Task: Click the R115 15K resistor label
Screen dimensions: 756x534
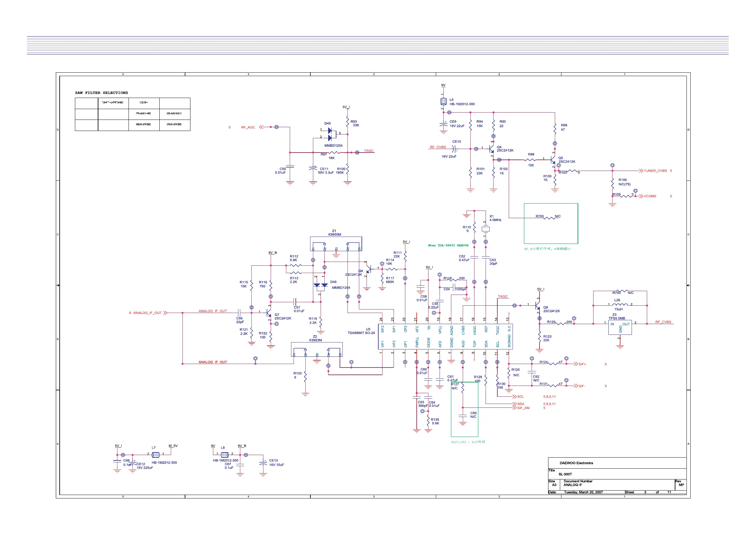Action: point(244,284)
